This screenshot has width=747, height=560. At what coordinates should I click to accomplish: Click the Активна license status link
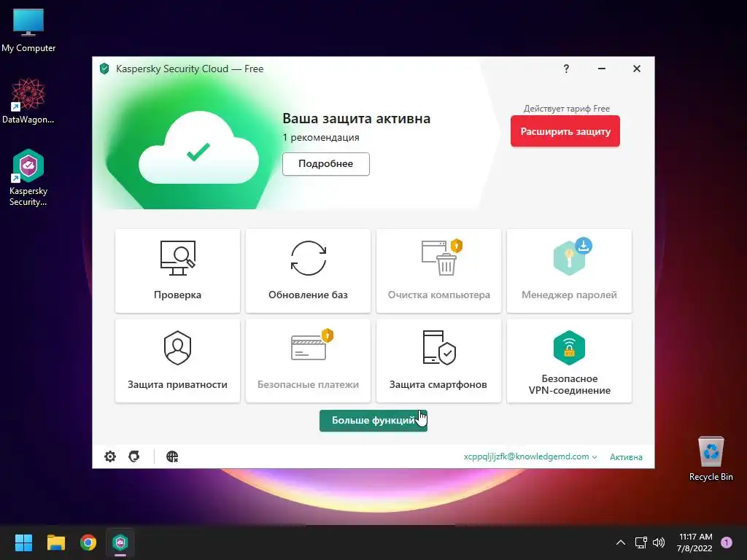tap(626, 457)
